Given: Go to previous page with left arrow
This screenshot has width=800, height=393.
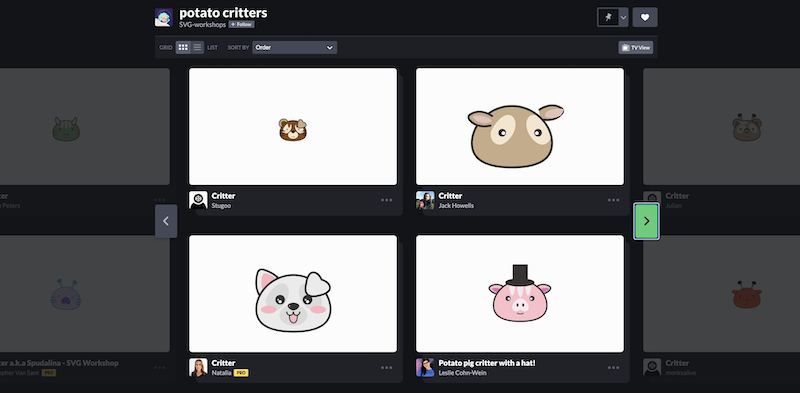Looking at the screenshot, I should [166, 221].
